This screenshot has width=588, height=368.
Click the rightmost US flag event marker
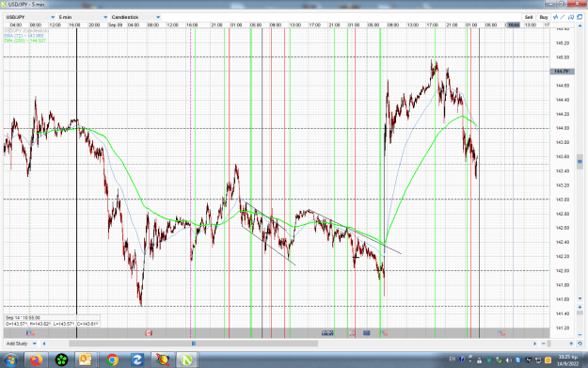(x=501, y=333)
